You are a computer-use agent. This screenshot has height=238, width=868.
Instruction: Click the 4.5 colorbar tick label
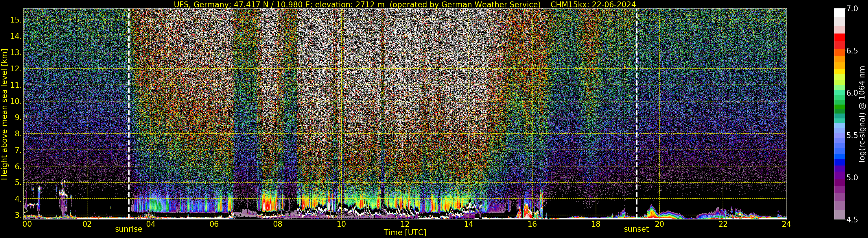[852, 220]
